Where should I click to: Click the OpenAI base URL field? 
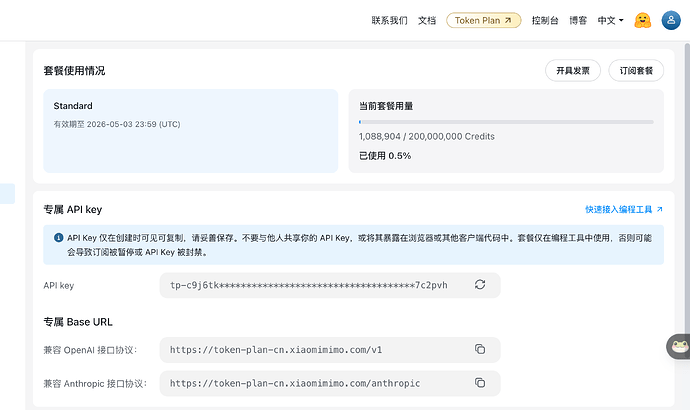click(330, 350)
